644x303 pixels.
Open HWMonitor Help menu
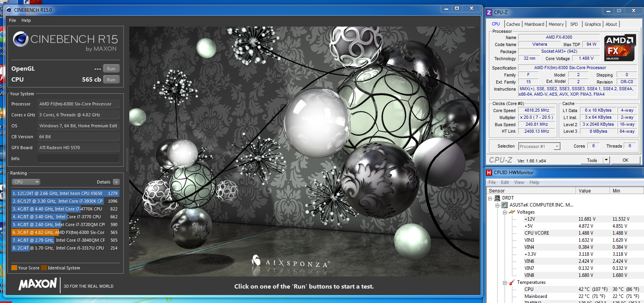point(534,182)
